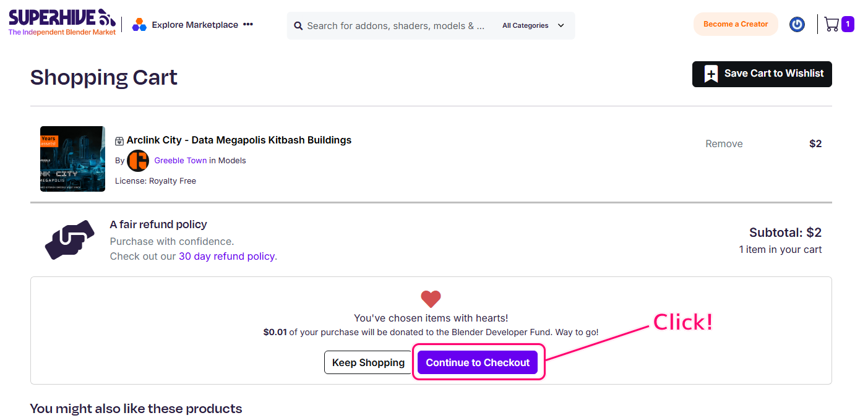Click the Greeble Town creator avatar
This screenshot has width=868, height=418.
(x=138, y=160)
